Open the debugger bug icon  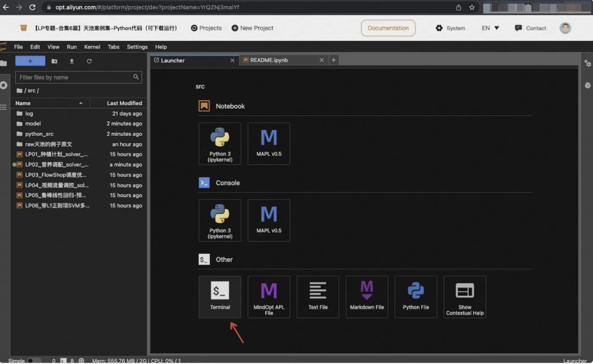pos(587,85)
